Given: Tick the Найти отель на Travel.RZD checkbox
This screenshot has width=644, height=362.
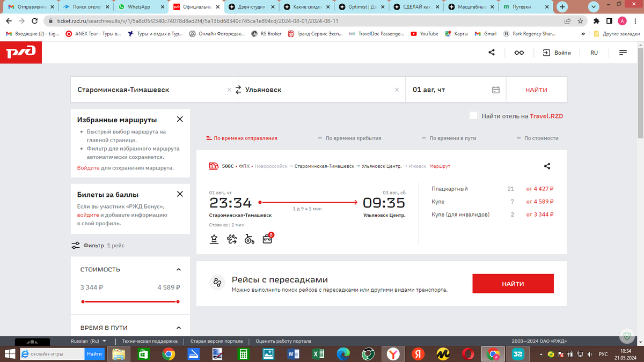Looking at the screenshot, I should tap(473, 116).
